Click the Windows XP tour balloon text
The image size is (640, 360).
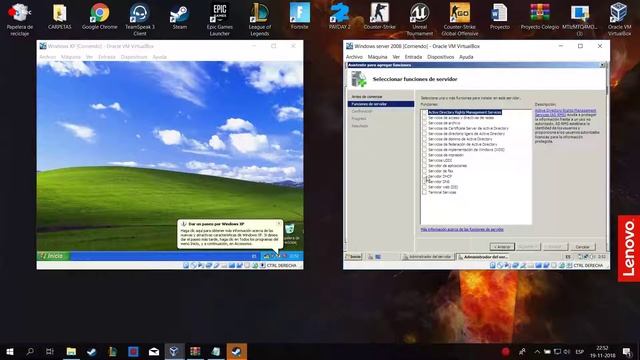[x=230, y=237]
